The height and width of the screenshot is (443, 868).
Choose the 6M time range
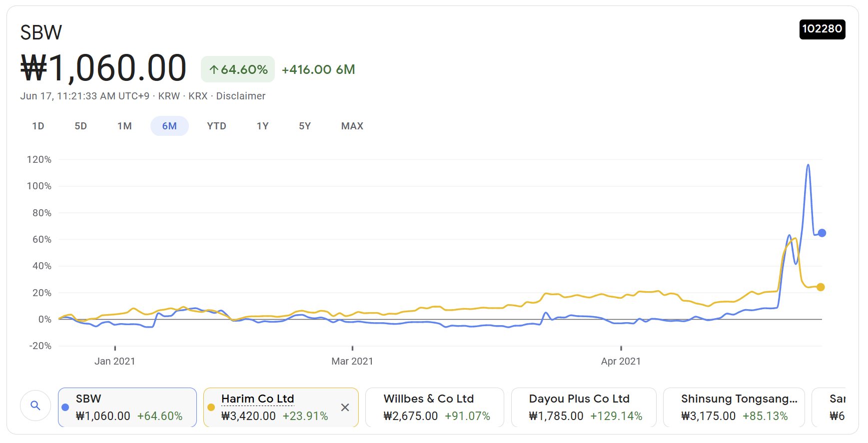coord(169,126)
